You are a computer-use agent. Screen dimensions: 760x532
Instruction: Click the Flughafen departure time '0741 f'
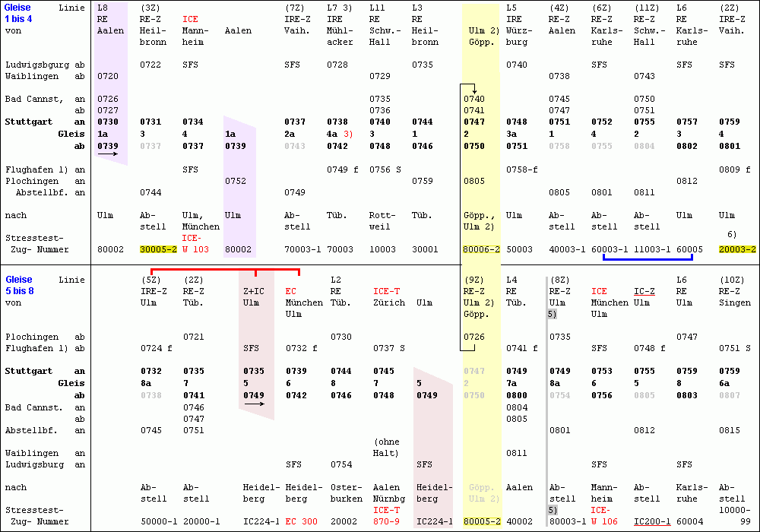click(522, 348)
